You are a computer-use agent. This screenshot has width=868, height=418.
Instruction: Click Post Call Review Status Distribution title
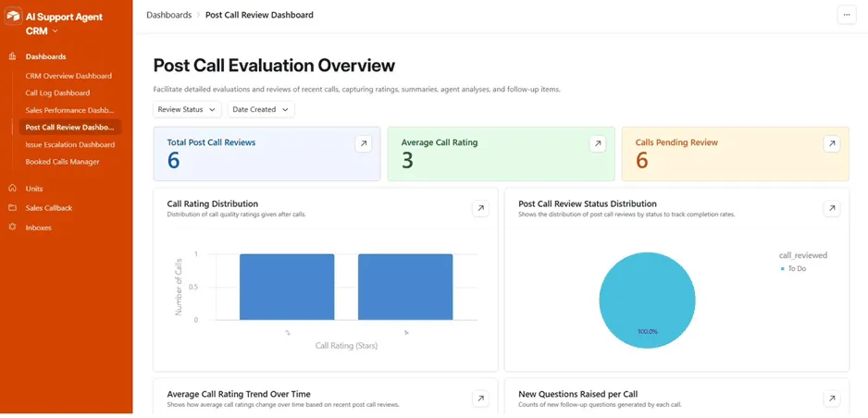click(x=588, y=204)
